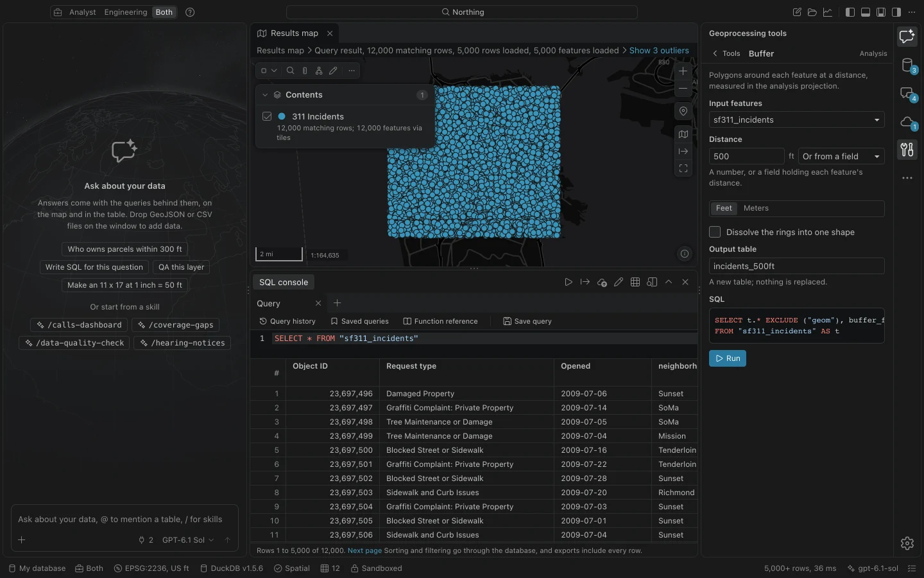Open the AI chat assistant sidebar icon

coord(907,37)
